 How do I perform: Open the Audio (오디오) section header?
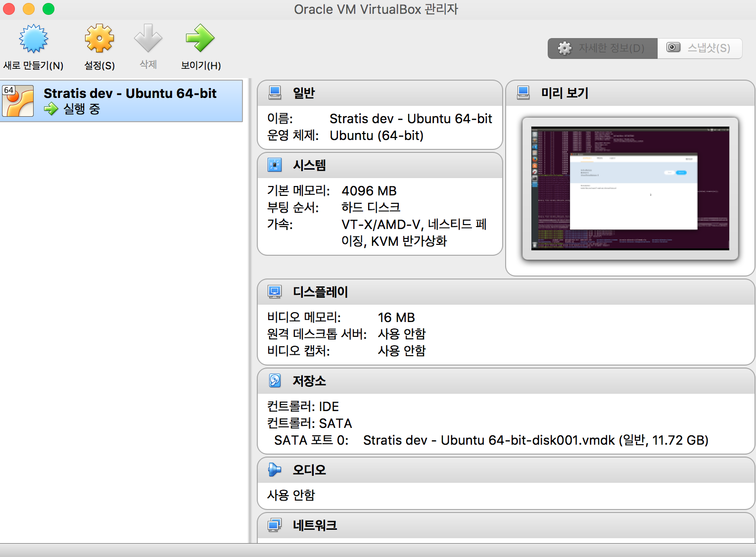[506, 470]
